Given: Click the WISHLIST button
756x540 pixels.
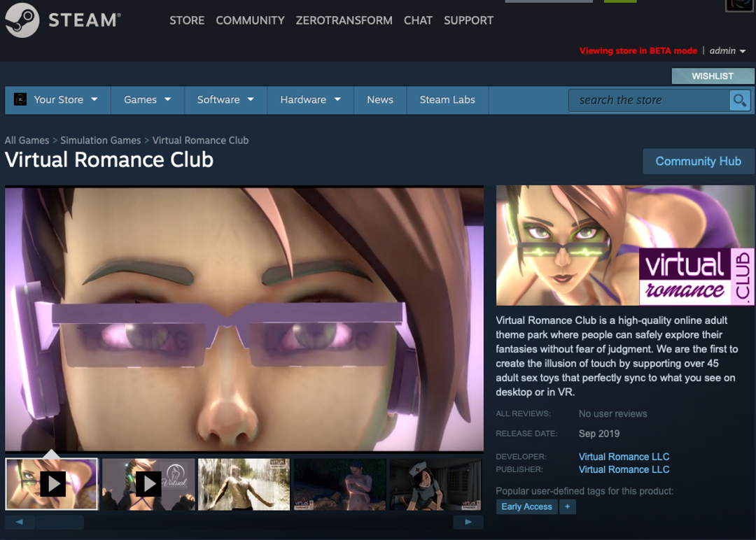Looking at the screenshot, I should [x=713, y=76].
